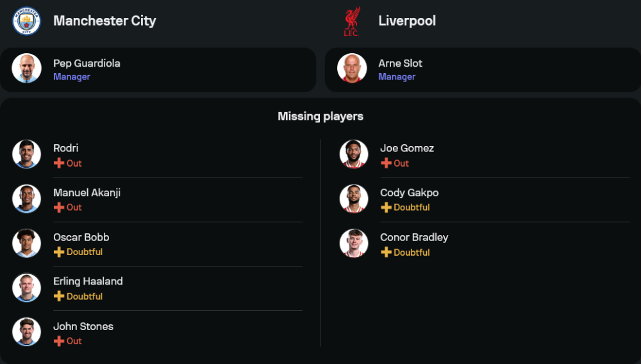
Task: Open the Pep Guardiola name link
Action: [87, 63]
